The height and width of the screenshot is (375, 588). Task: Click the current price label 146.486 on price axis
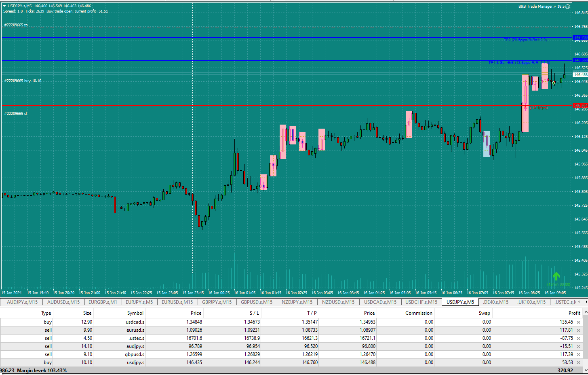click(580, 75)
